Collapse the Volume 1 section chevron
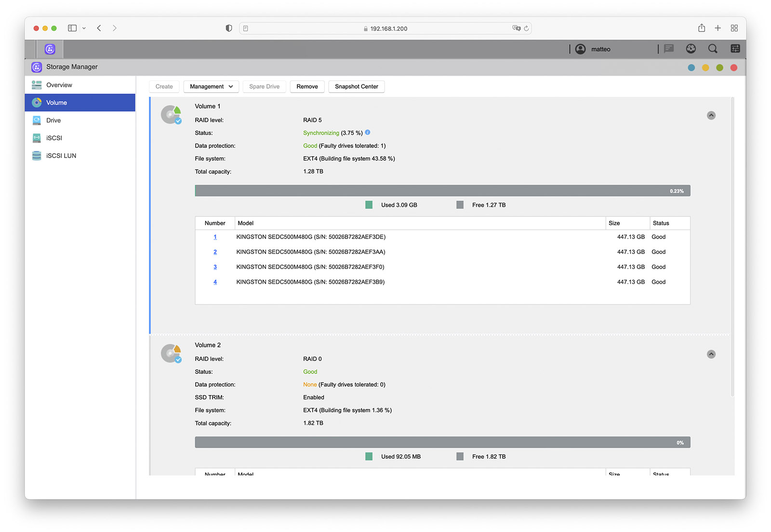The image size is (771, 532). tap(711, 116)
